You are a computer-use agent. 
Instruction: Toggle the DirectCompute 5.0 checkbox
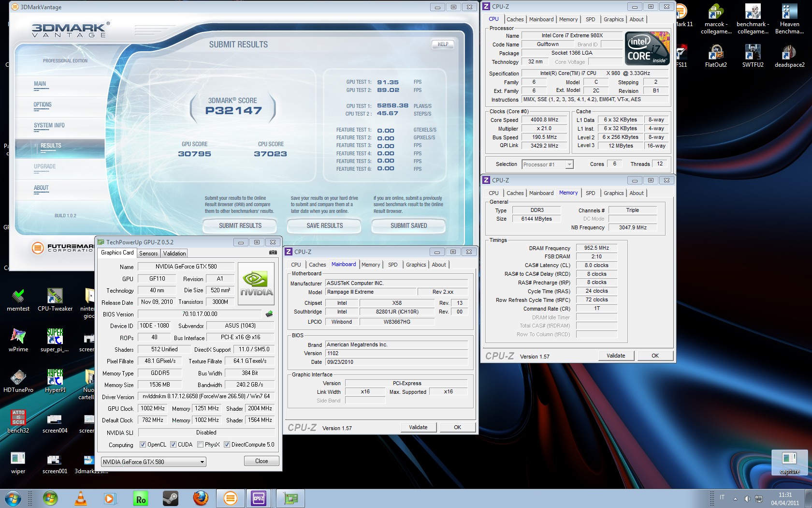[227, 445]
